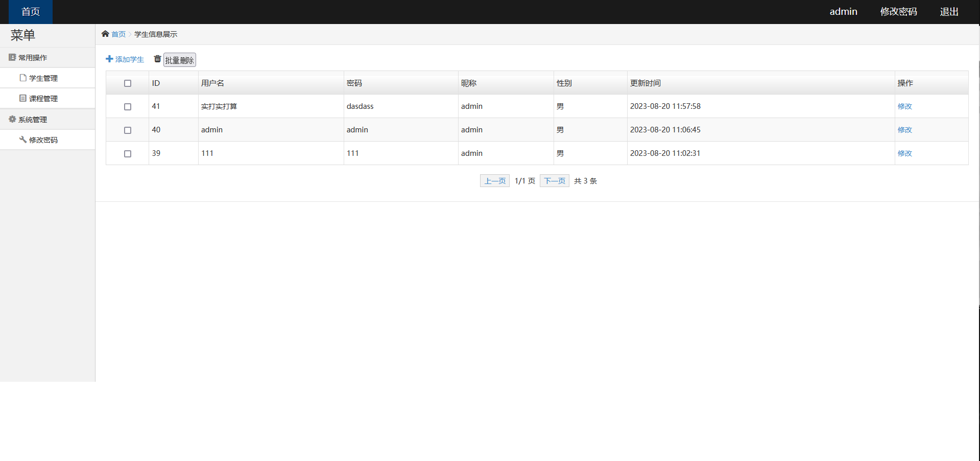Click the 1/1 页 page indicator

click(525, 181)
